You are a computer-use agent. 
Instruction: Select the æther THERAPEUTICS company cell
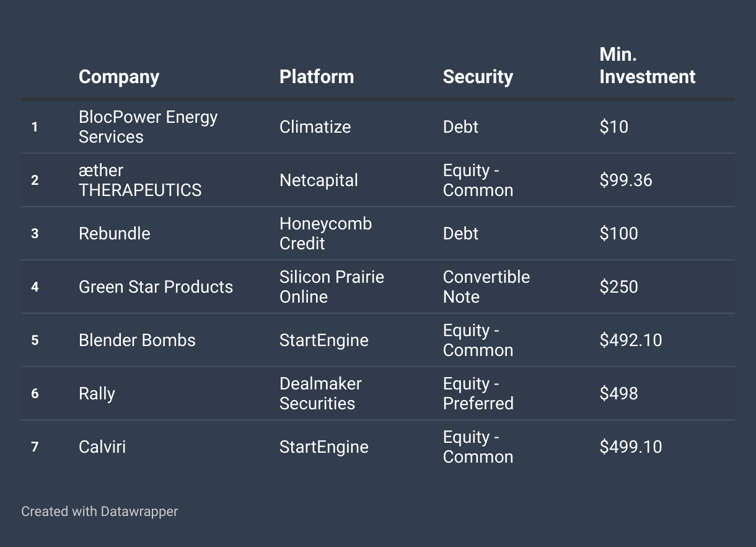140,180
